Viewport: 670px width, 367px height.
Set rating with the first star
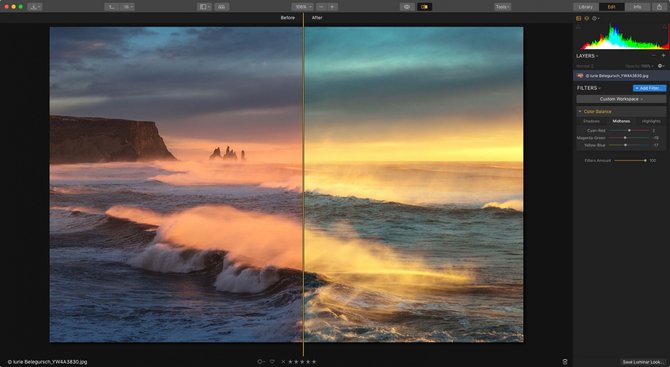(x=291, y=361)
